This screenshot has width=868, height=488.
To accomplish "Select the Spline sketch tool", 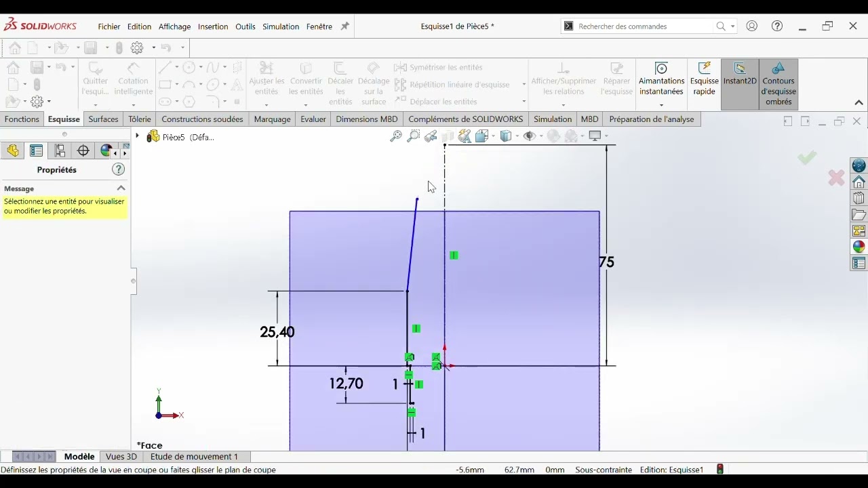I will click(x=214, y=68).
